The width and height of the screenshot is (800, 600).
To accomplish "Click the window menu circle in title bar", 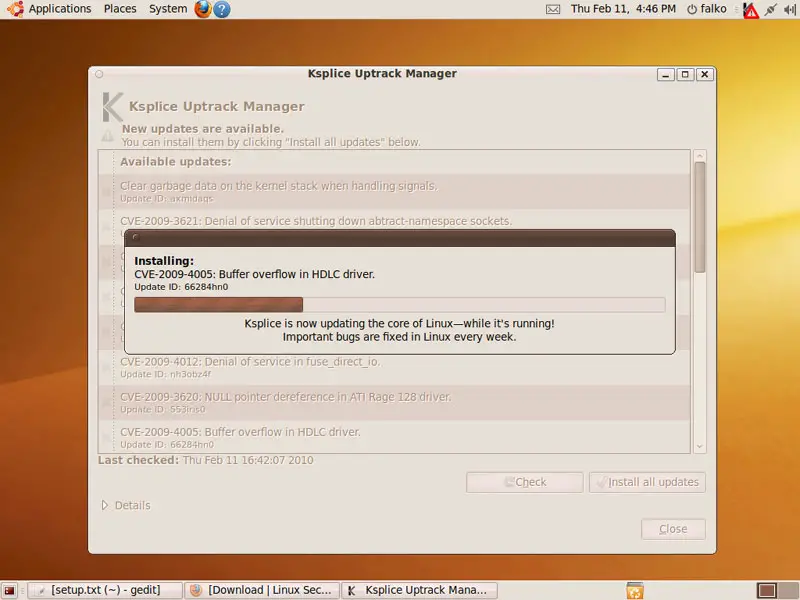I will coord(99,74).
